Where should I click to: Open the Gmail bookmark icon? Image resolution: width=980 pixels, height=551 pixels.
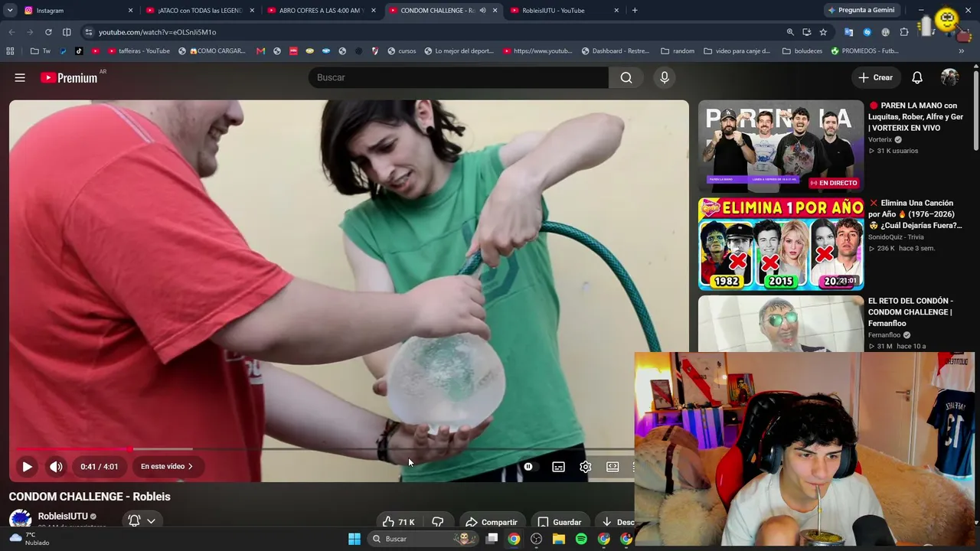coord(261,51)
